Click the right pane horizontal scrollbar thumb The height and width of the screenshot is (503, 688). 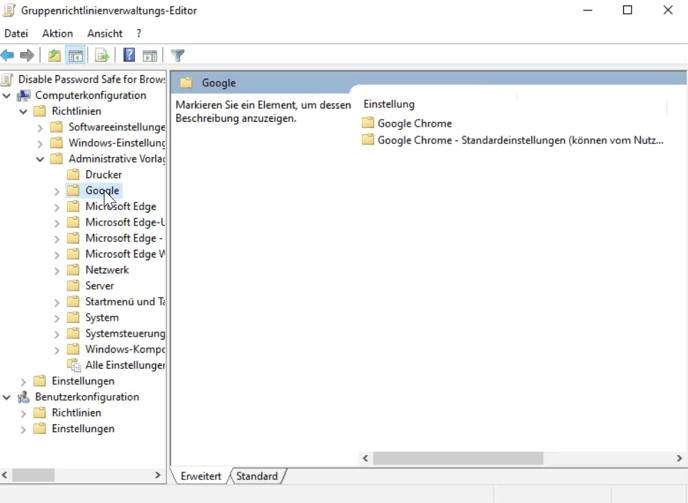pos(458,458)
